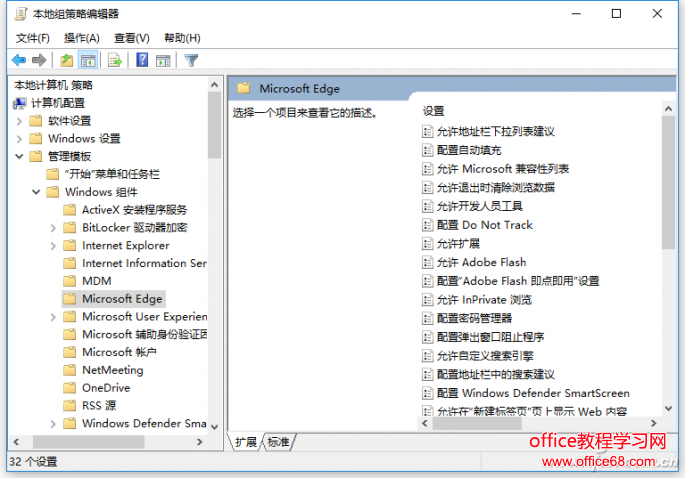The height and width of the screenshot is (478, 685).
Task: Select the 配置"Adobe Flash 即点即用"设置 item
Action: point(511,281)
